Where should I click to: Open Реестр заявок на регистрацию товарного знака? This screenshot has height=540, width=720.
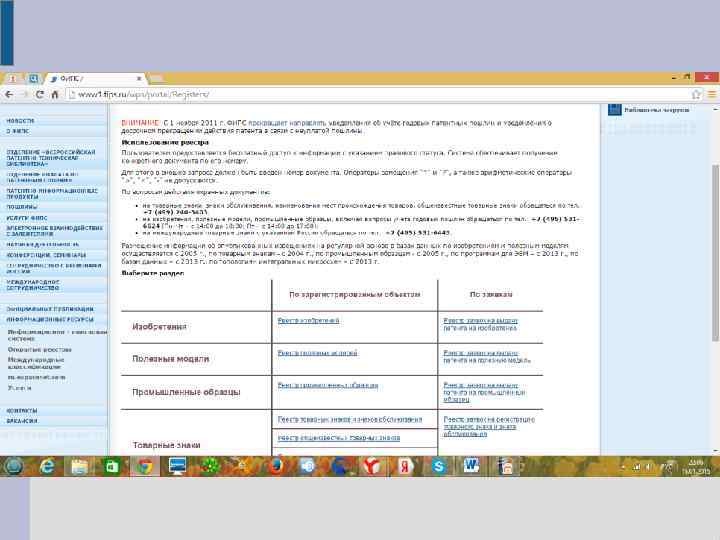(489, 427)
